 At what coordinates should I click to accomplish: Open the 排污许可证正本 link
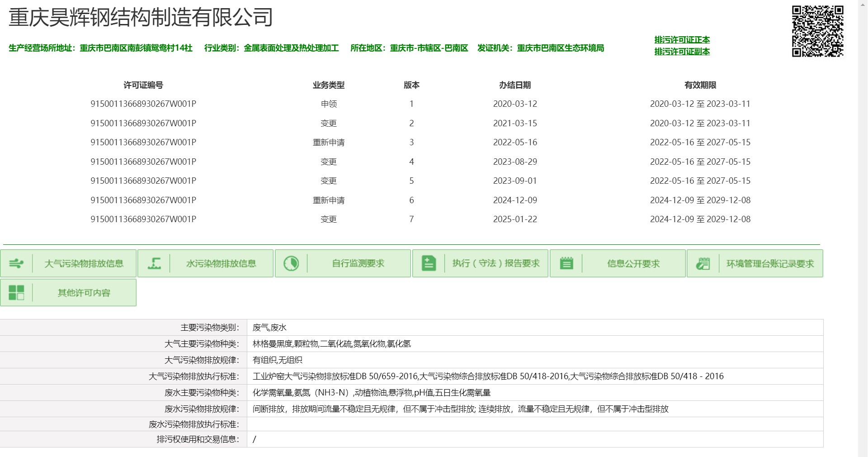tap(682, 40)
